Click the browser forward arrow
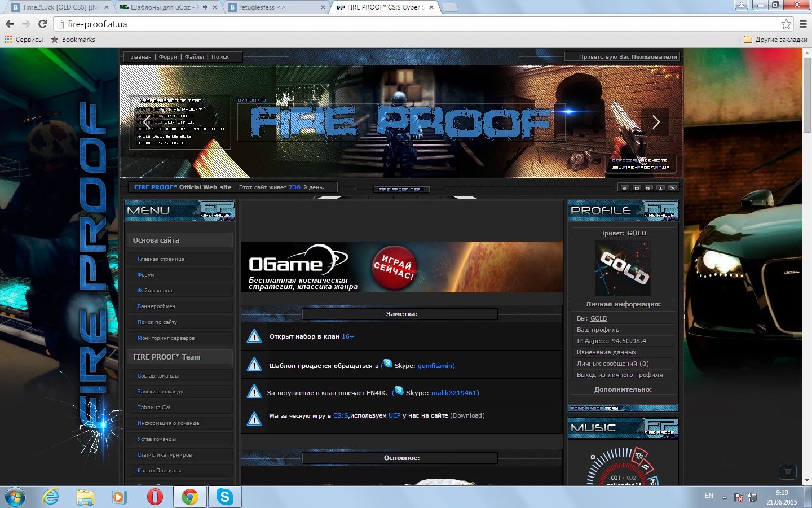The height and width of the screenshot is (508, 812). coord(26,24)
